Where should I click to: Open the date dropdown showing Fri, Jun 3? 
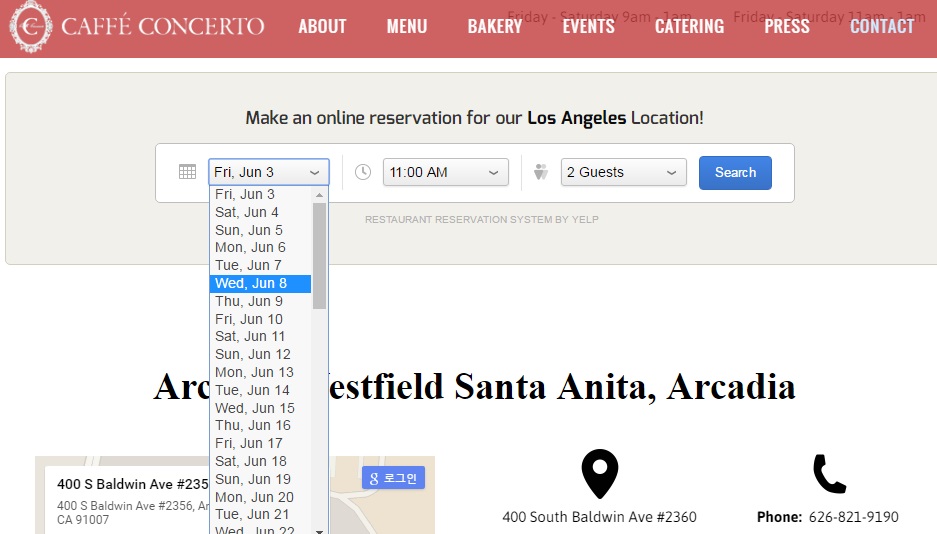pyautogui.click(x=268, y=172)
